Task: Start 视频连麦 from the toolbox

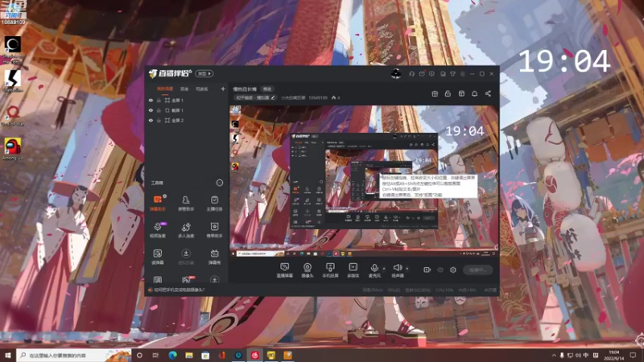Action: coord(158,230)
